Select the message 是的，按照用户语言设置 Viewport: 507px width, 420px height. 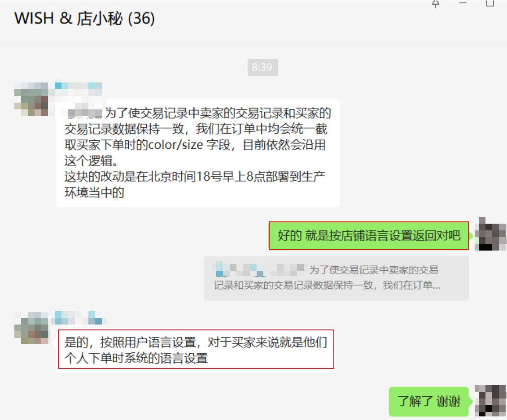point(196,349)
